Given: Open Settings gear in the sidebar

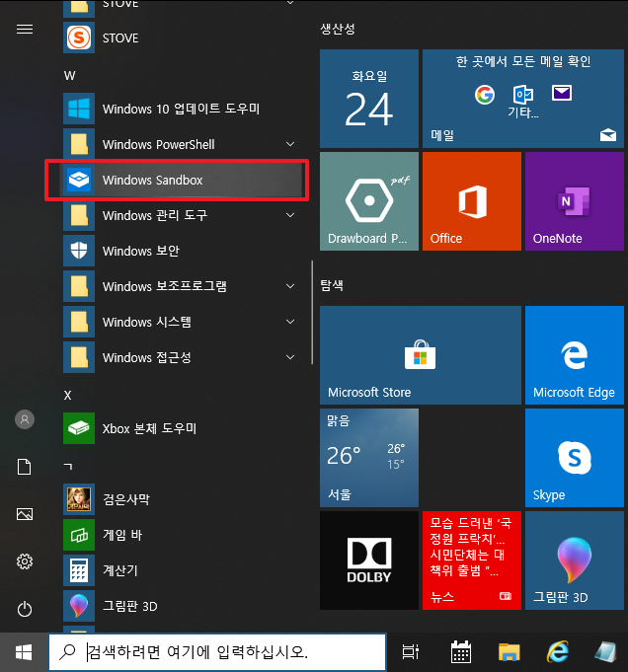Looking at the screenshot, I should (25, 561).
